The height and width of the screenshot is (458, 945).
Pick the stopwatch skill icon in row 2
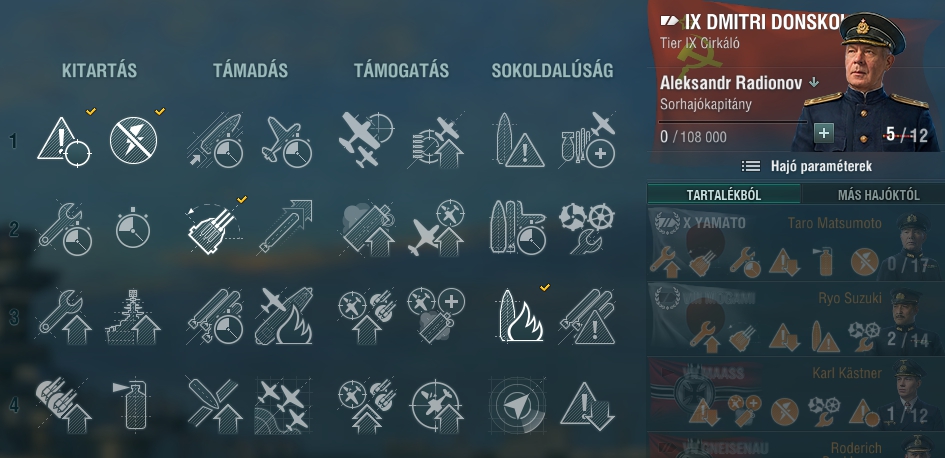click(x=133, y=228)
